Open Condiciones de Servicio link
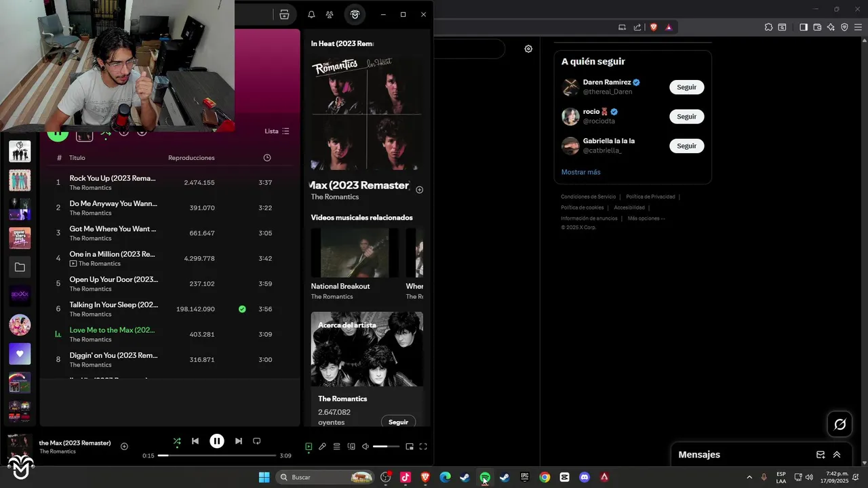 [x=588, y=197]
